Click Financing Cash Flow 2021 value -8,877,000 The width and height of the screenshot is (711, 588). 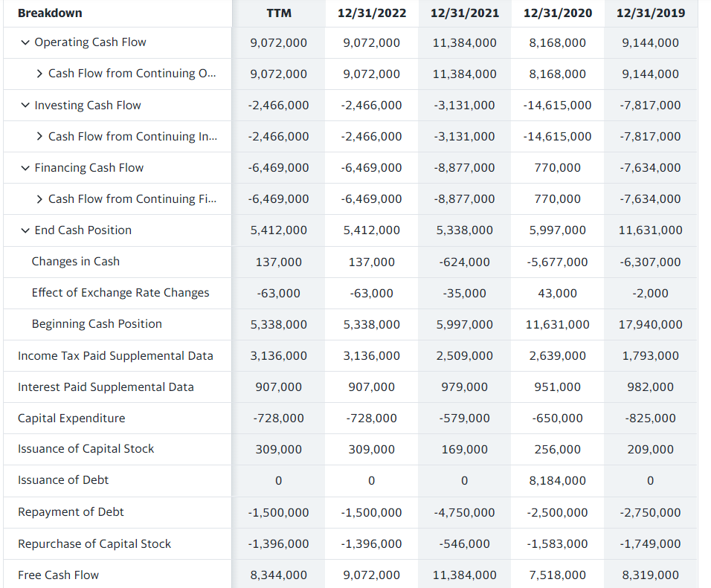point(465,168)
